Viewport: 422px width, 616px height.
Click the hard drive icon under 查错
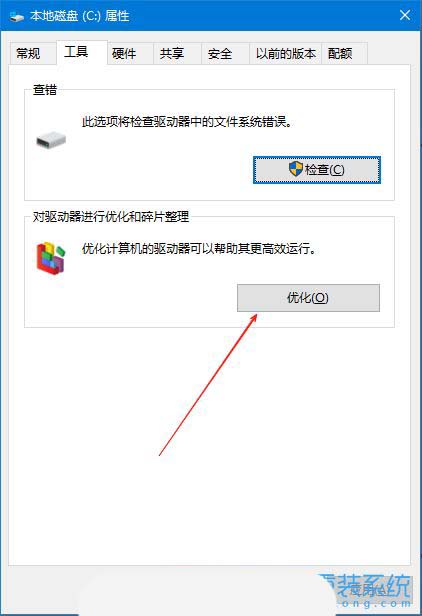[51, 140]
